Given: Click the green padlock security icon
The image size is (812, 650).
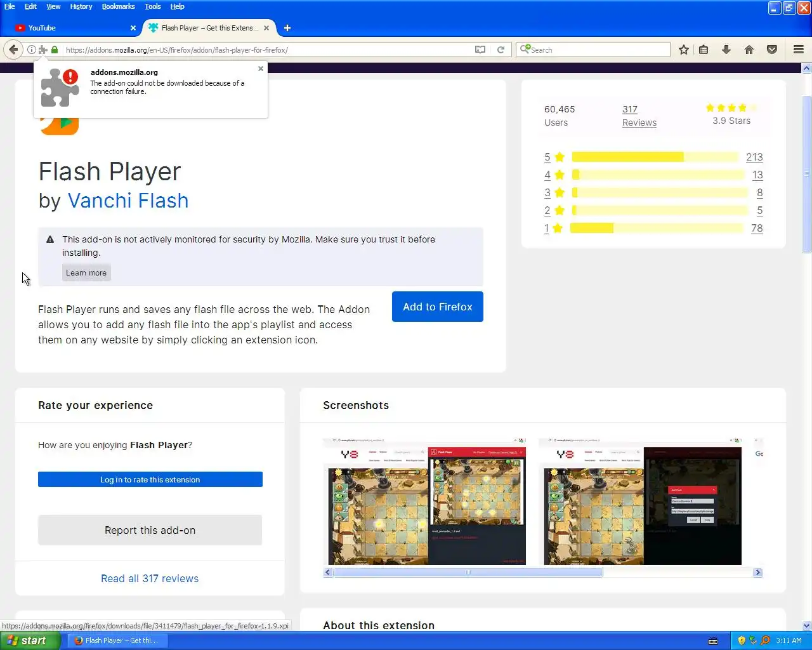Looking at the screenshot, I should pyautogui.click(x=55, y=50).
